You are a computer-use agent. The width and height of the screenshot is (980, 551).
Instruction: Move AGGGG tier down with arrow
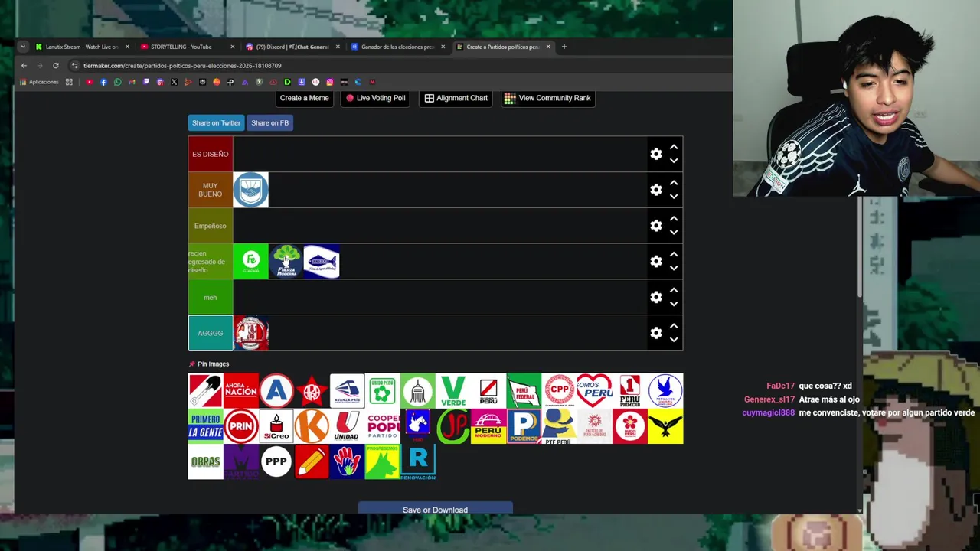click(674, 340)
